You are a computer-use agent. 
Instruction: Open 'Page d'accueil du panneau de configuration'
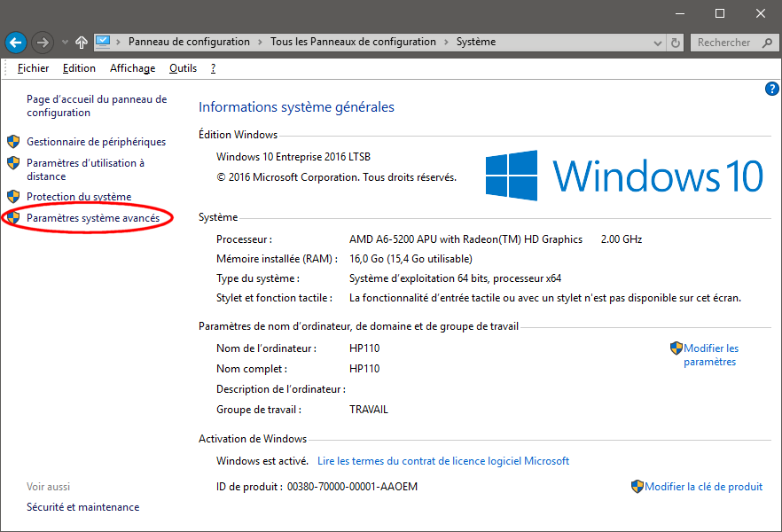[x=97, y=106]
